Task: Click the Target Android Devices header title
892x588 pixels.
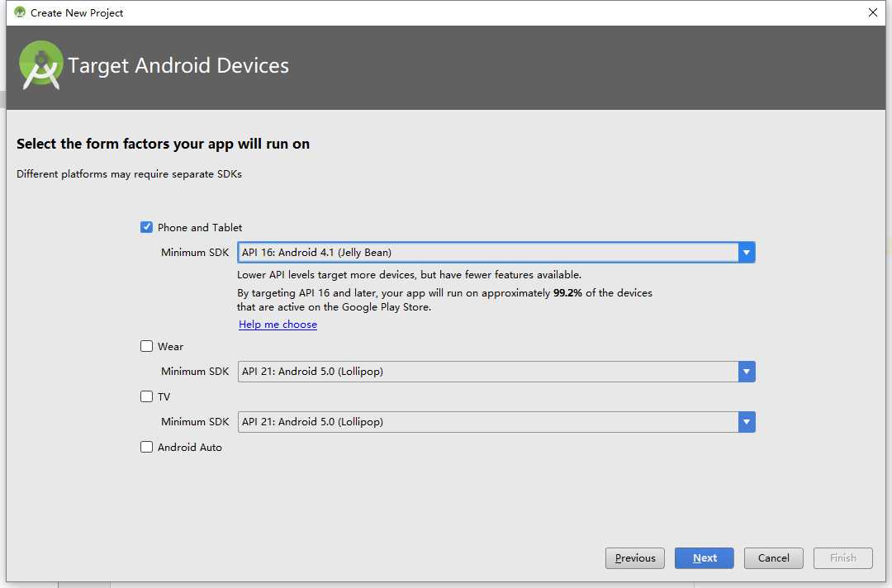Action: pyautogui.click(x=178, y=66)
